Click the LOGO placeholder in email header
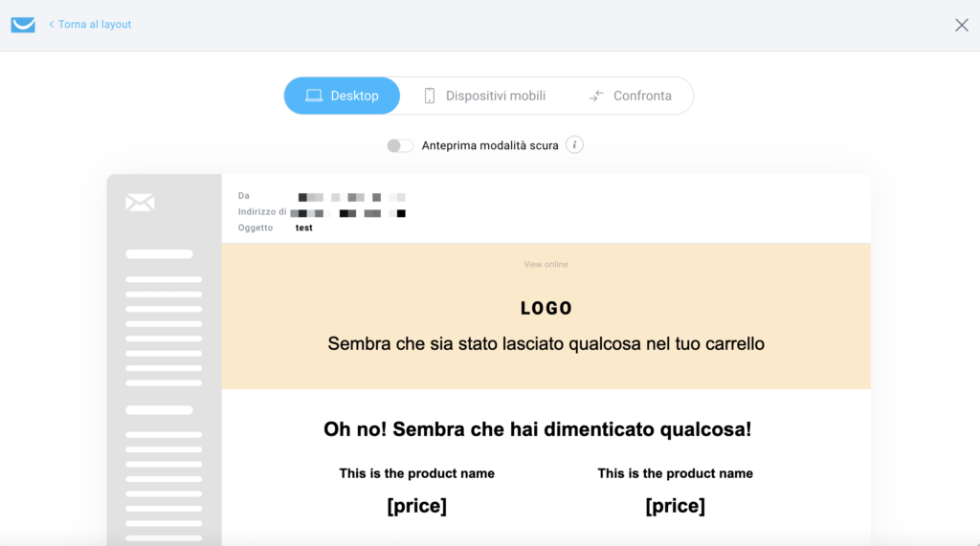The width and height of the screenshot is (980, 546). 546,308
